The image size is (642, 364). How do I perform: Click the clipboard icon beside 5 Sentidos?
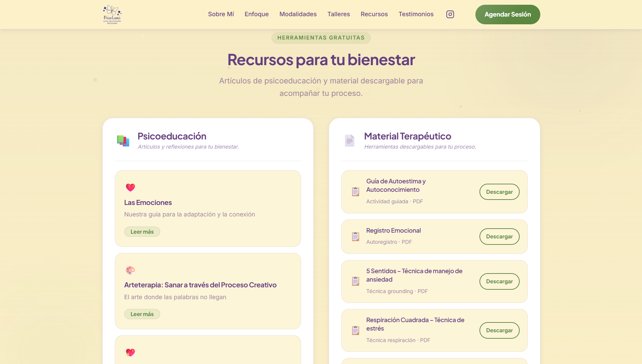(x=355, y=281)
